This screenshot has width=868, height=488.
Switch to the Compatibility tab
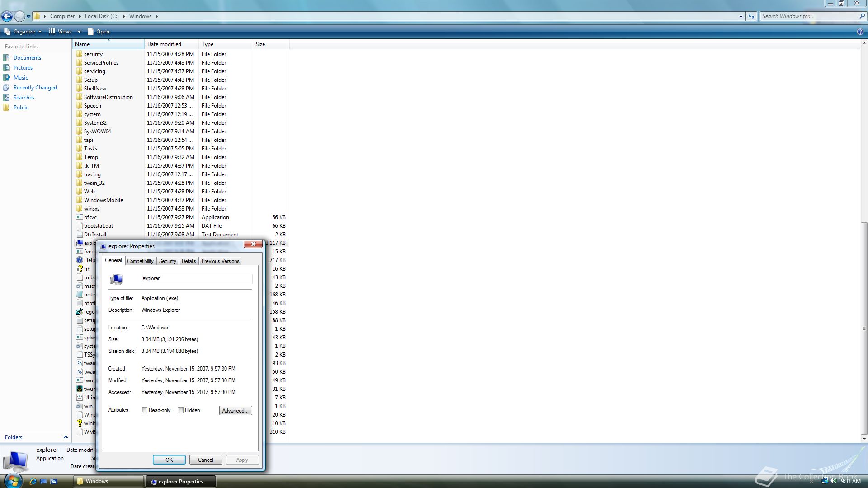[140, 261]
